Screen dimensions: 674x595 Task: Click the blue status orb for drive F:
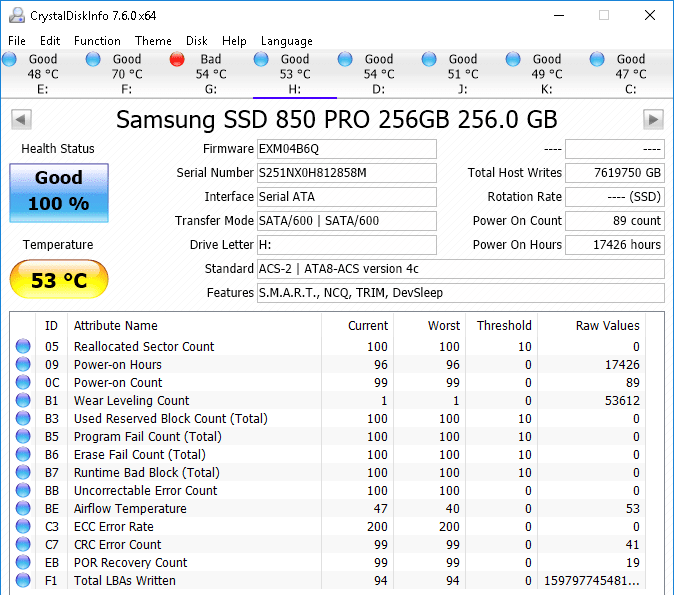click(x=93, y=59)
